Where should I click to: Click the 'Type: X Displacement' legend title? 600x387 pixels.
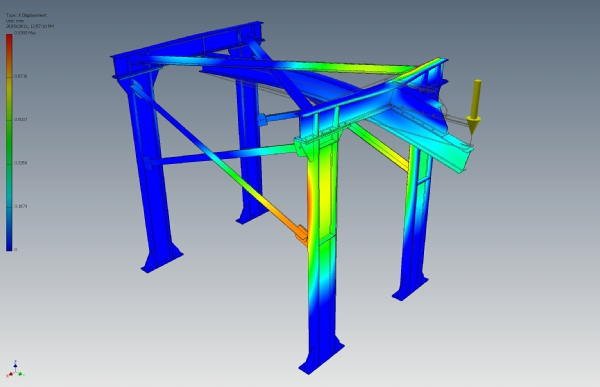tap(26, 15)
